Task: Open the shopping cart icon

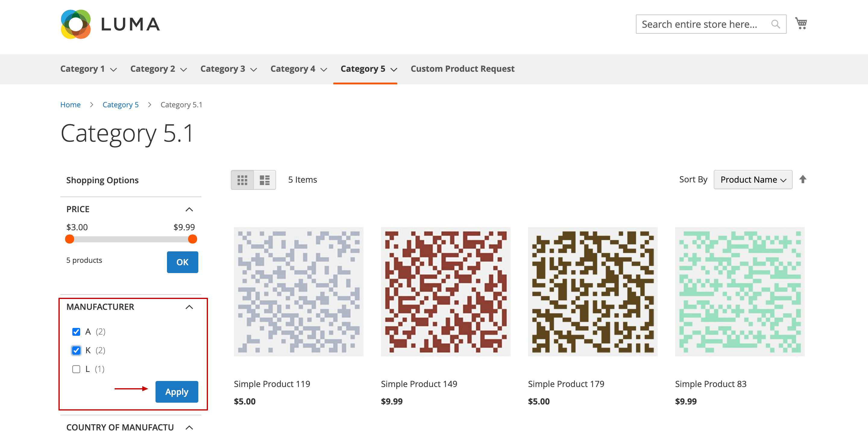Action: 801,23
